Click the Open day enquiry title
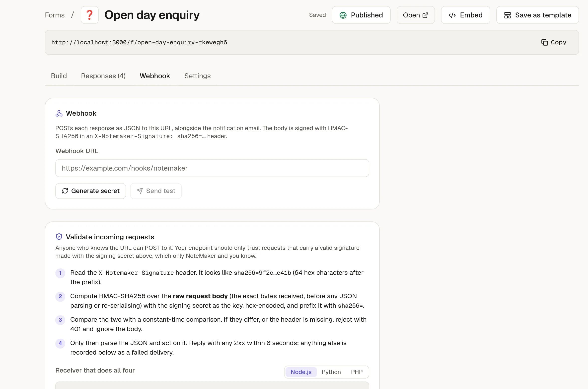The height and width of the screenshot is (389, 588). click(152, 15)
